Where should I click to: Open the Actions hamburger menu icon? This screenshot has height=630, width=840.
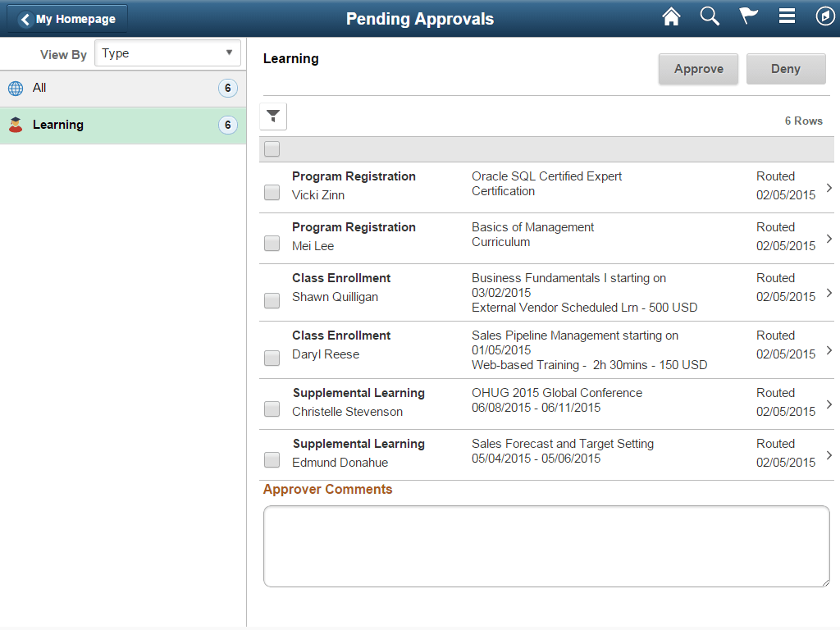point(787,16)
